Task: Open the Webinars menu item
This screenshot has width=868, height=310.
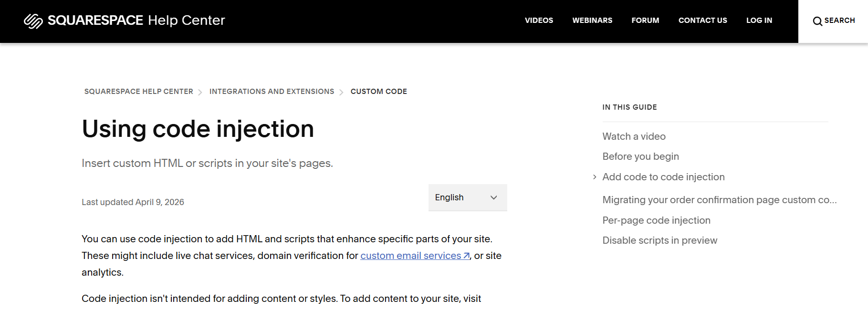Action: tap(592, 21)
